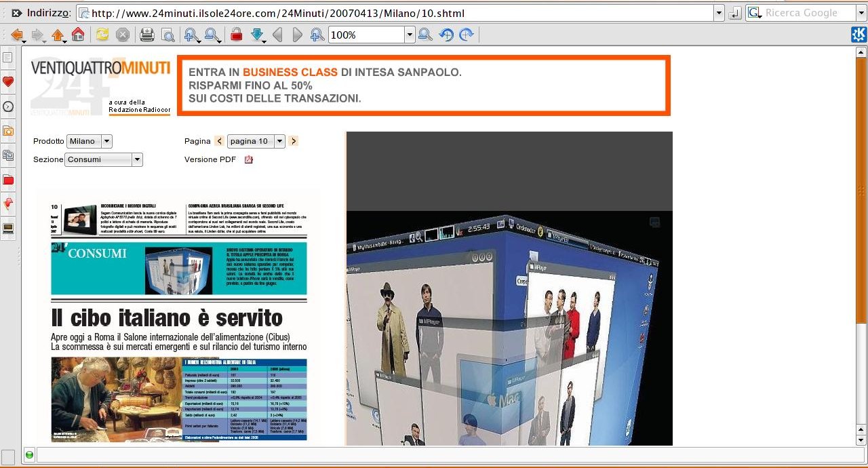This screenshot has height=468, width=868.
Task: Click the greyed-out forward arrow
Action: [37, 35]
